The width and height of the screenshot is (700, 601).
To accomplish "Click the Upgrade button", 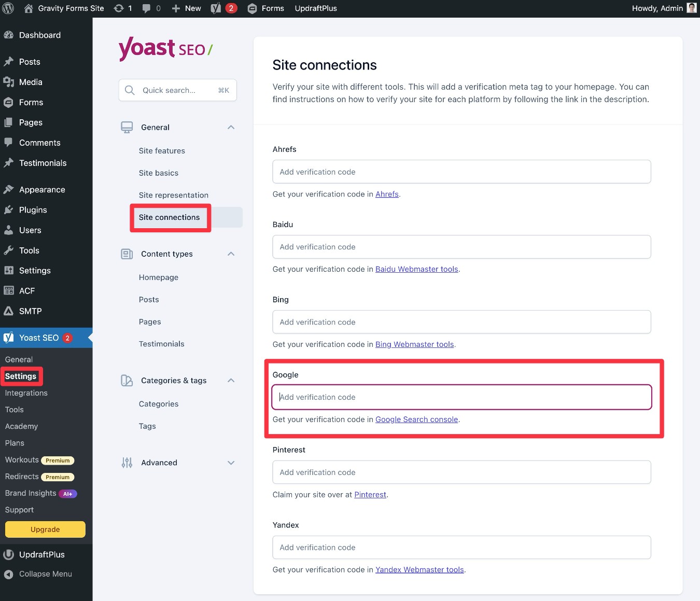I will pos(45,529).
